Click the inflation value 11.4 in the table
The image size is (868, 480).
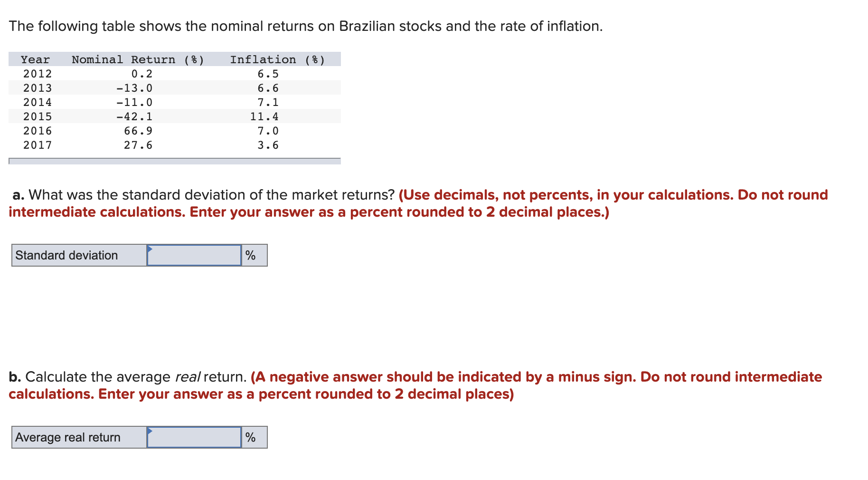pyautogui.click(x=264, y=116)
